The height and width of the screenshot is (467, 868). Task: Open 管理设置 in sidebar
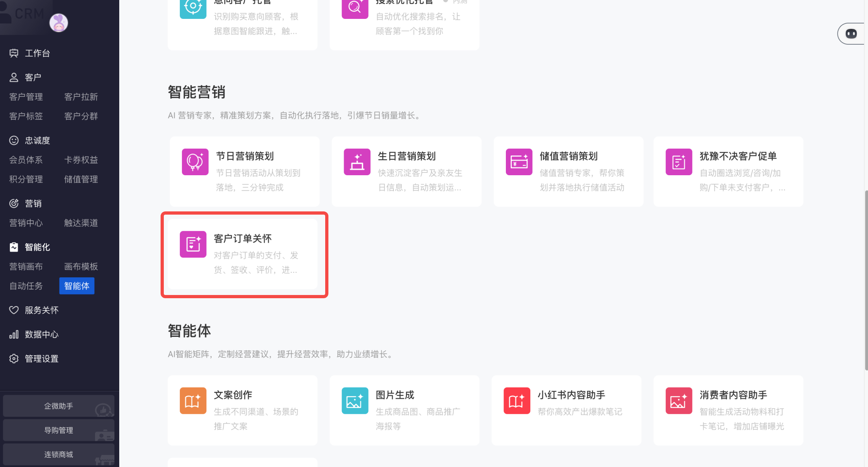tap(41, 358)
